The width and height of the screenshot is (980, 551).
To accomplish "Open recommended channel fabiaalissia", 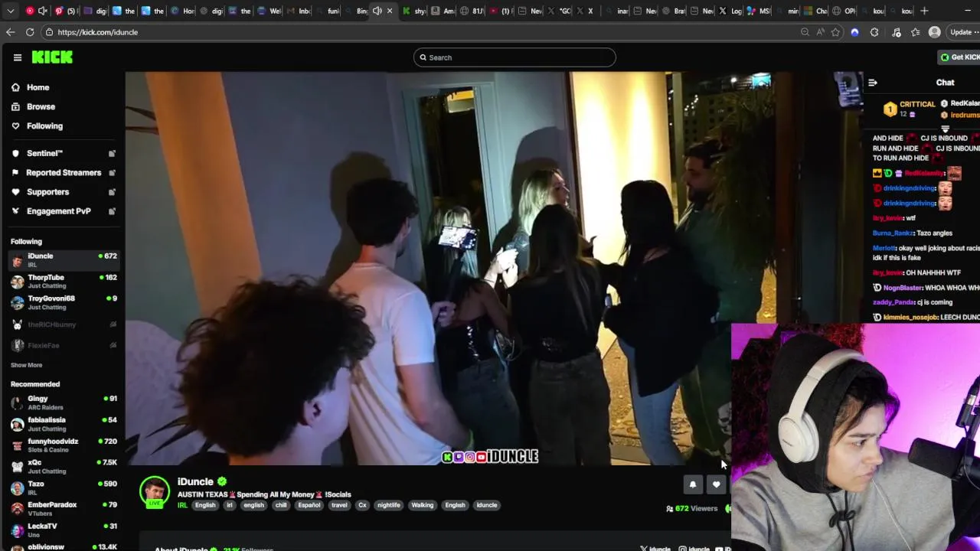I will coord(64,424).
